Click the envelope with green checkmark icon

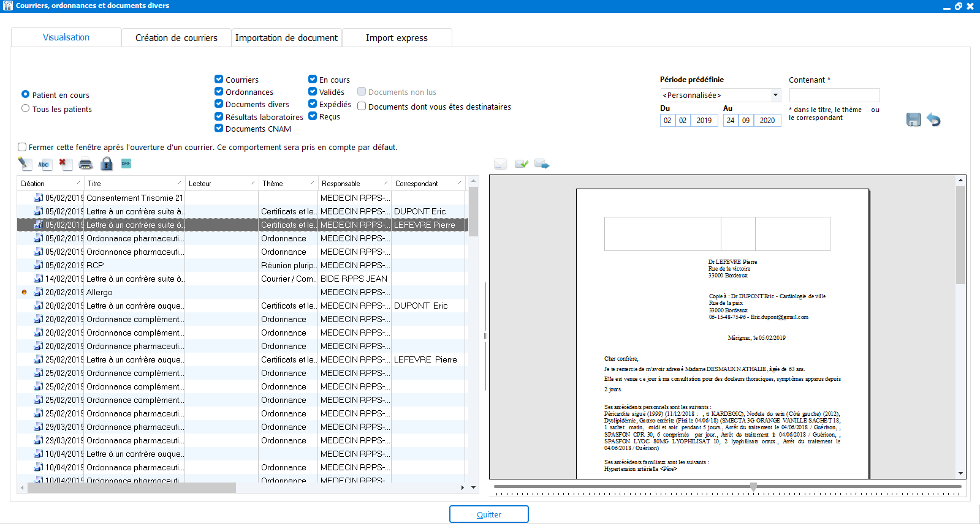522,163
